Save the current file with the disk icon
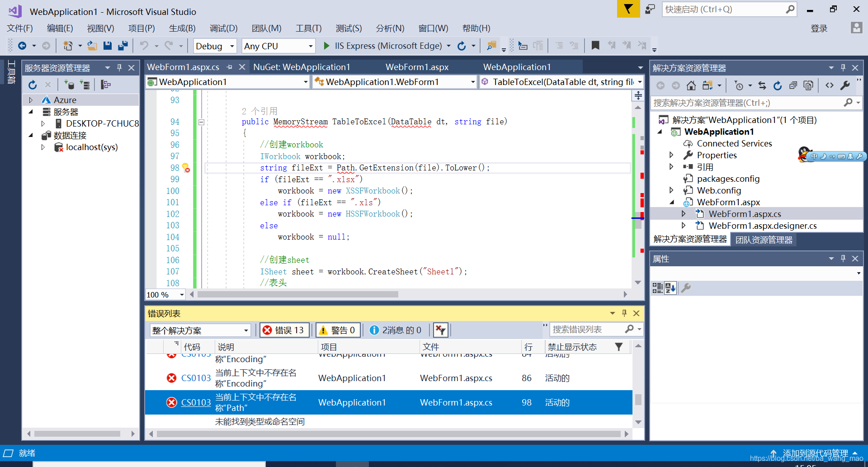The height and width of the screenshot is (467, 868). [107, 46]
